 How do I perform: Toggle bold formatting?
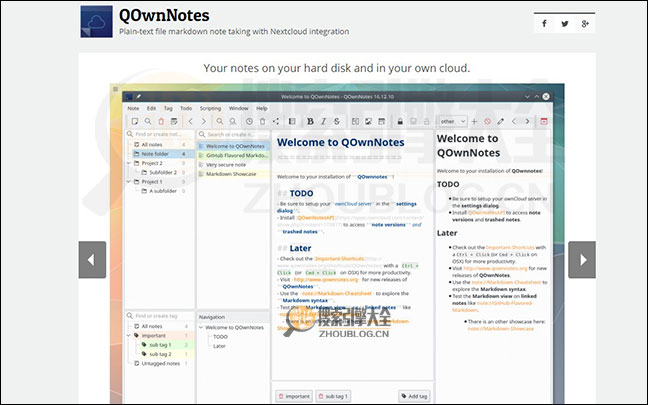point(310,121)
